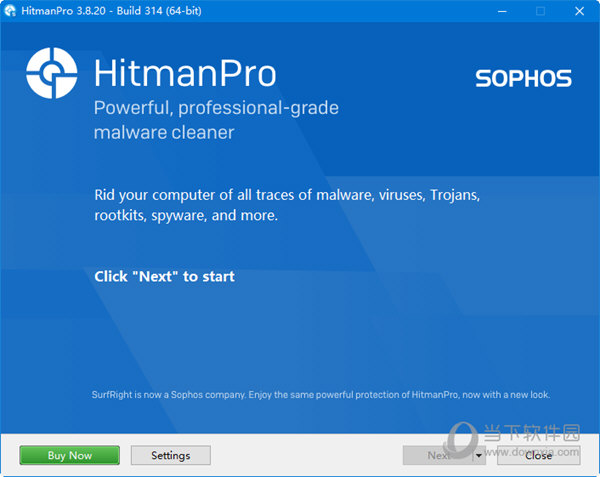Open the Settings dialog

click(170, 455)
